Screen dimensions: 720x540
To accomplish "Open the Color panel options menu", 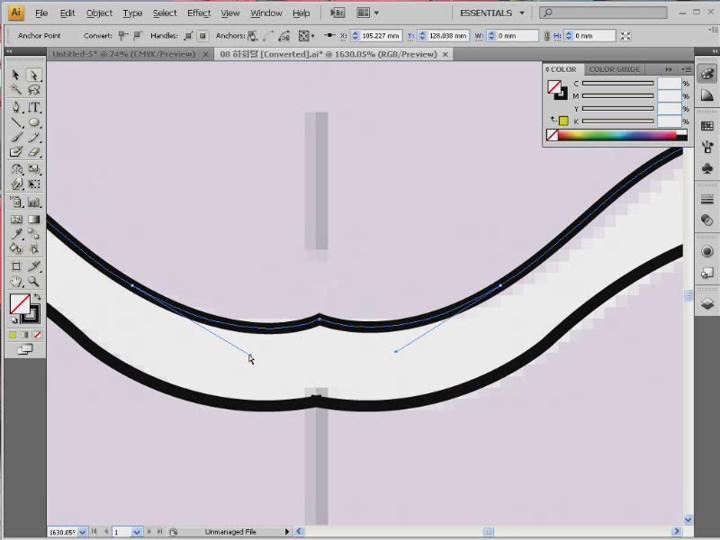I will (686, 69).
